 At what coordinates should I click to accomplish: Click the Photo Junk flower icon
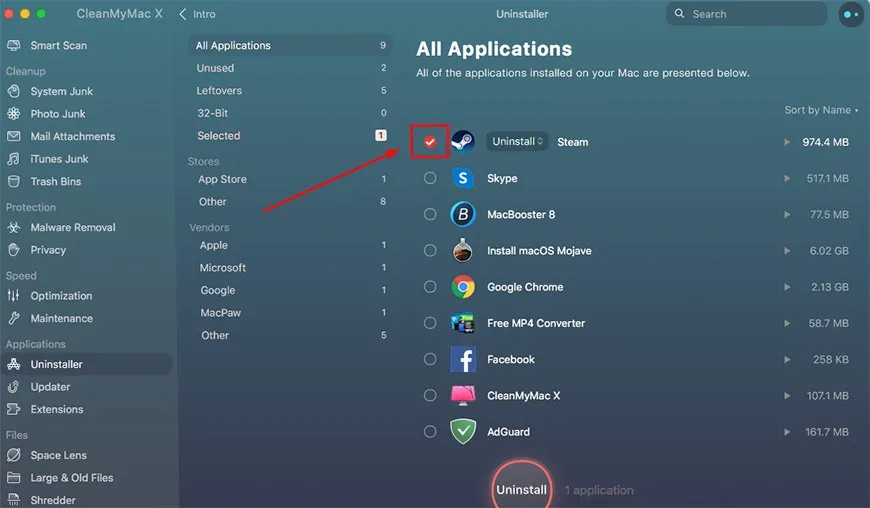tap(14, 114)
